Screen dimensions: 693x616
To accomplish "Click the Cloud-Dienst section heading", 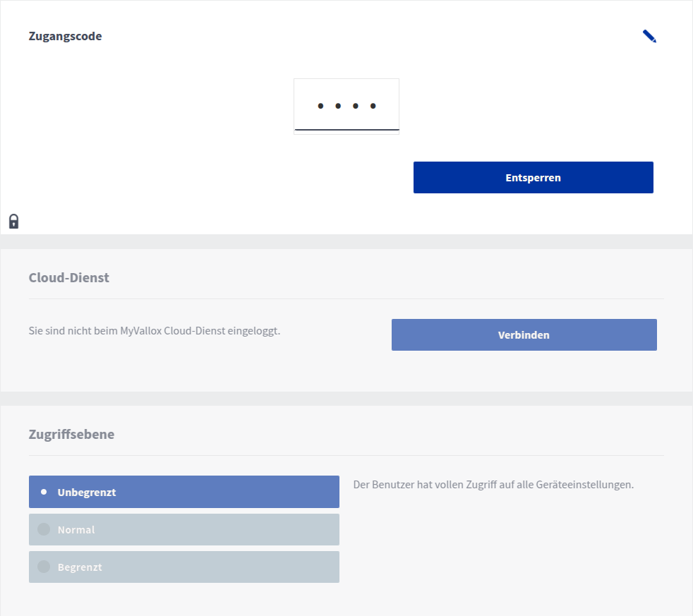I will [x=69, y=278].
